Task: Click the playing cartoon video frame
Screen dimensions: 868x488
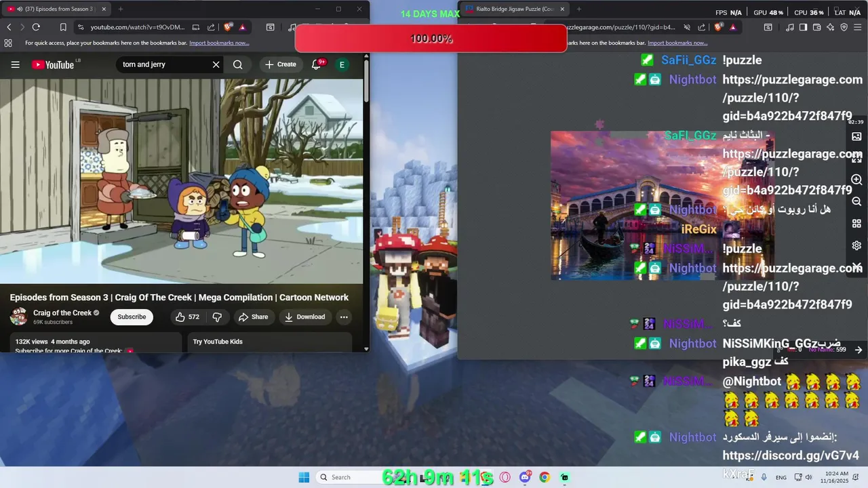Action: 182,181
